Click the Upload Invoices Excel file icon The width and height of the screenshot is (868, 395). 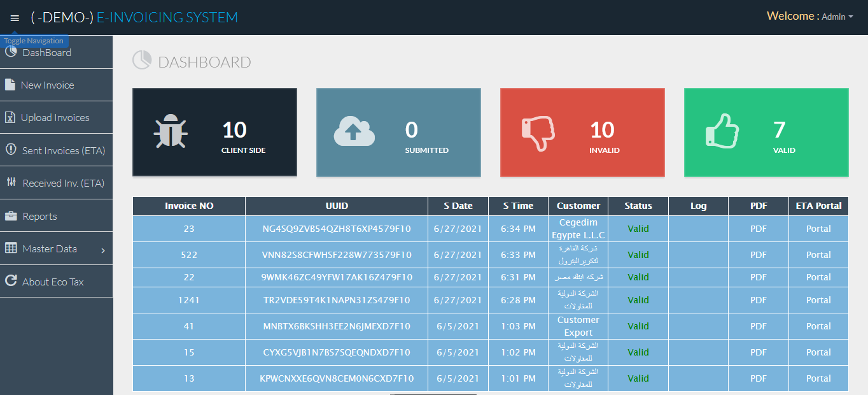[10, 117]
